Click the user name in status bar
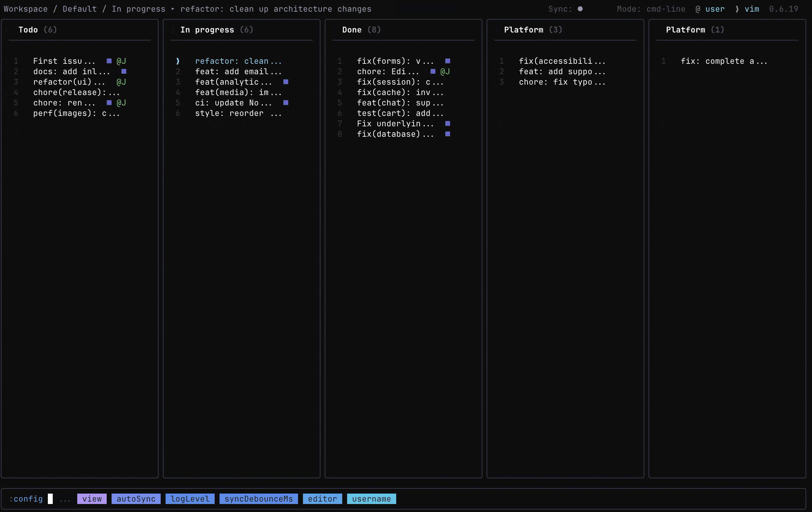This screenshot has height=512, width=812. [715, 9]
